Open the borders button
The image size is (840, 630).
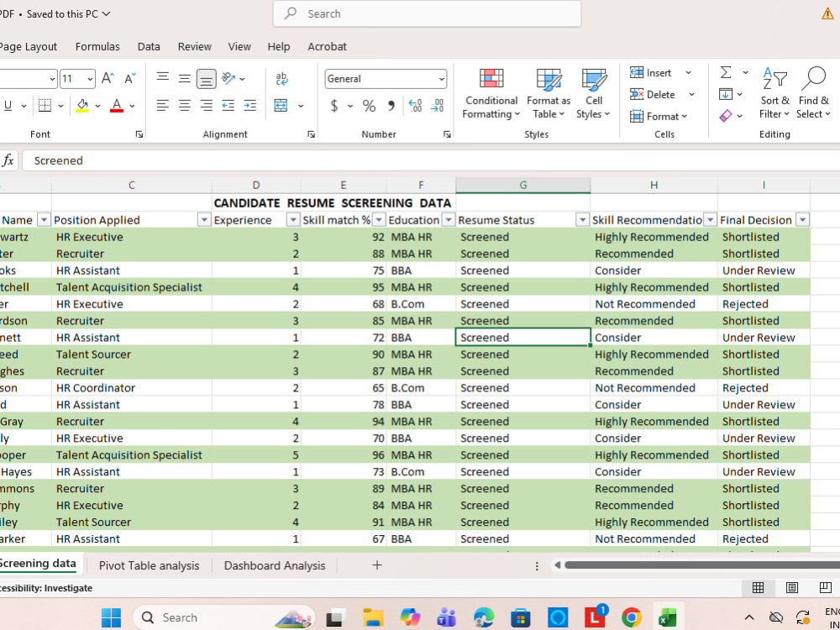pos(45,106)
